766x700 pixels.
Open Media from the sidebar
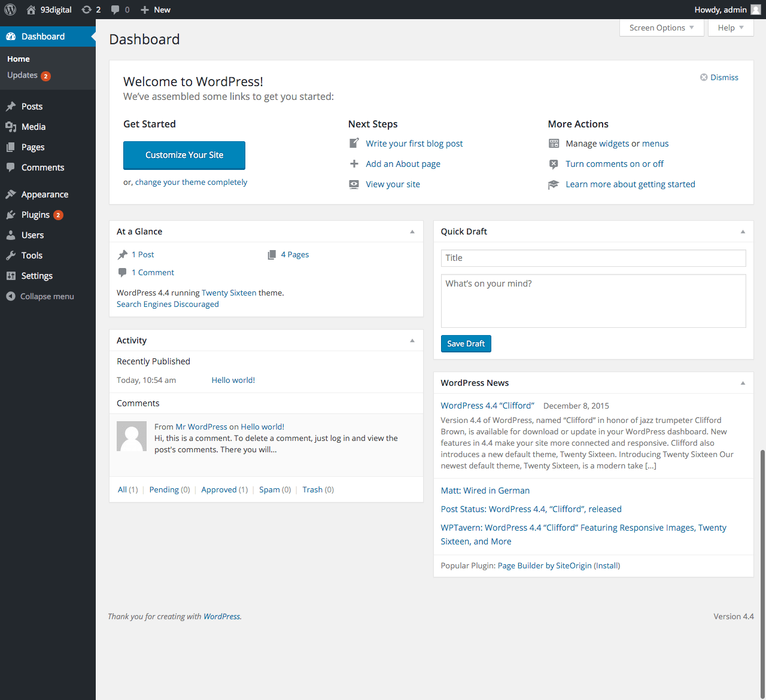point(34,127)
